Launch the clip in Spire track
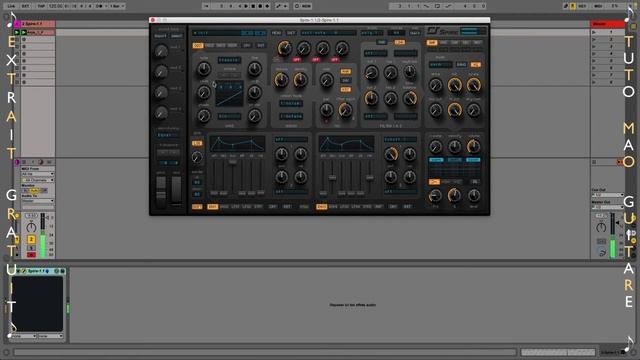 pos(23,32)
